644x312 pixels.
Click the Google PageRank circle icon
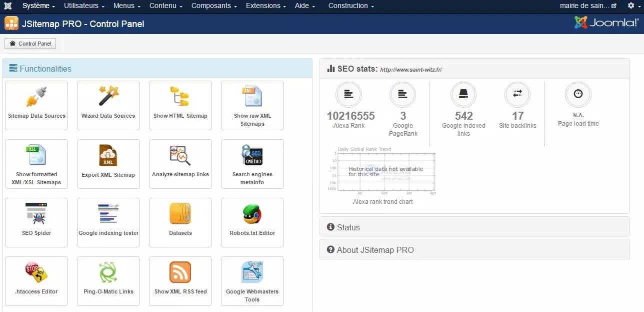402,94
